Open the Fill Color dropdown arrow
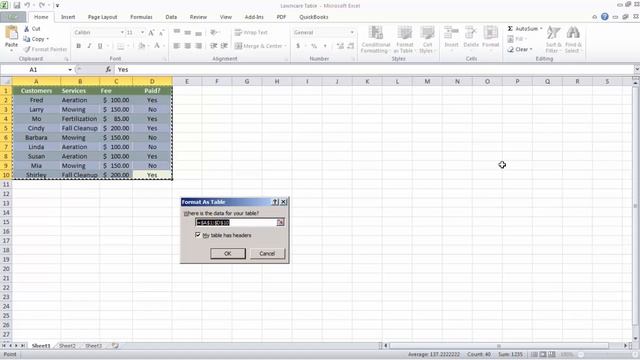The width and height of the screenshot is (640, 360). (x=148, y=46)
